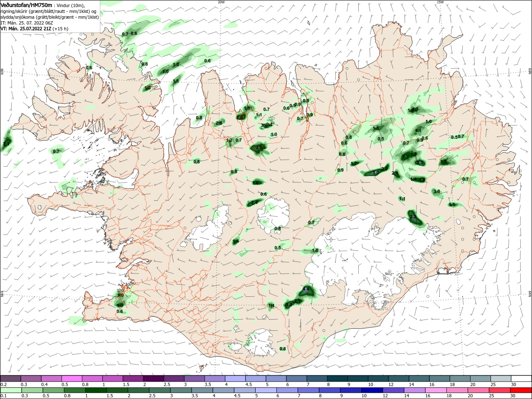Select light gray swatch between 25 and 30, top legend row
Screen dimensions: 532x399
(x=501, y=379)
